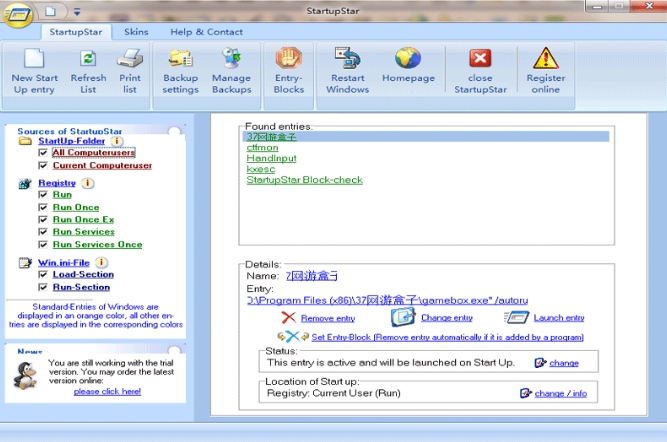Viewport: 667px width, 442px height.
Task: Select the kxesc entry
Action: click(261, 169)
